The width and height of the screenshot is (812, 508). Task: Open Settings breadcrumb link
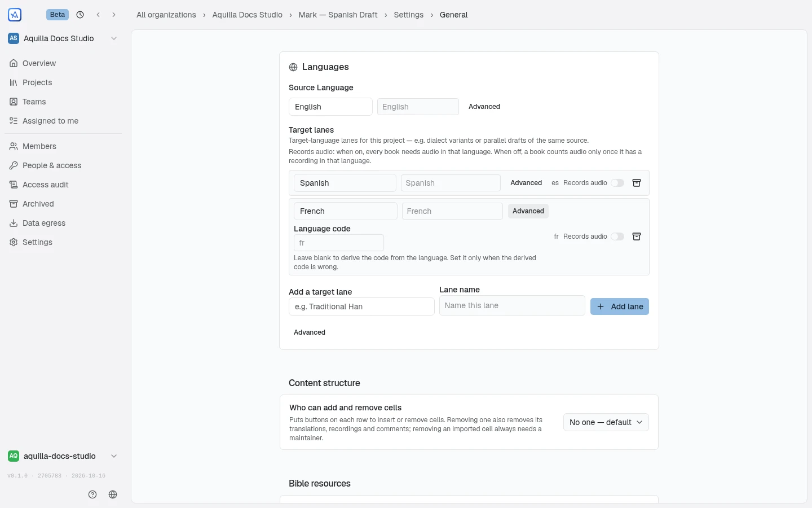coord(408,15)
